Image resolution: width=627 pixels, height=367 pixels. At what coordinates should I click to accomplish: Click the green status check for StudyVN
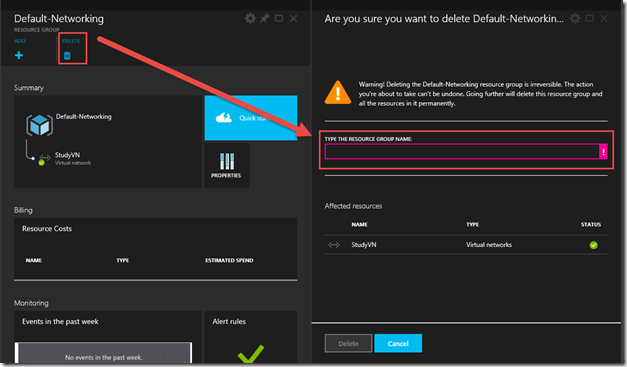click(593, 245)
